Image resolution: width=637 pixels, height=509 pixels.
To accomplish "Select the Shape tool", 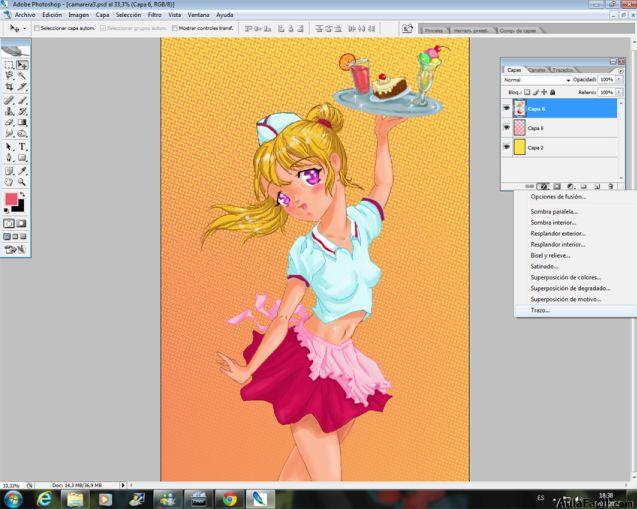I will point(22,158).
